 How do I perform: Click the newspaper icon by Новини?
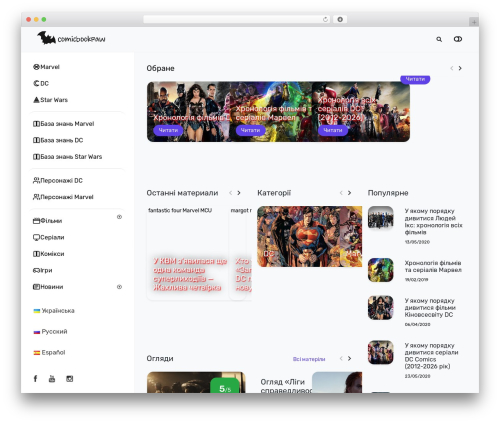[36, 287]
